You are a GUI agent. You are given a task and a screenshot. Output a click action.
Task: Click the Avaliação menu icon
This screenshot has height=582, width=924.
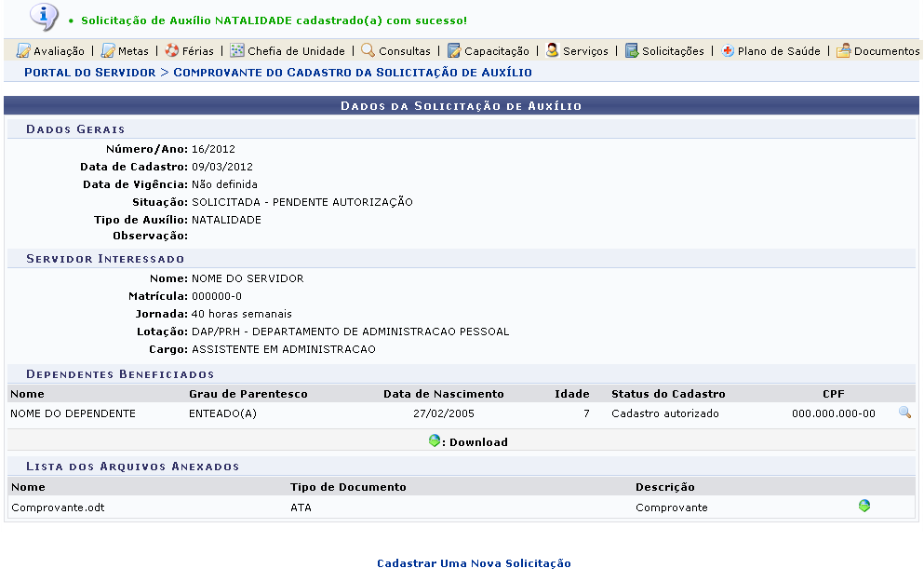coord(23,51)
